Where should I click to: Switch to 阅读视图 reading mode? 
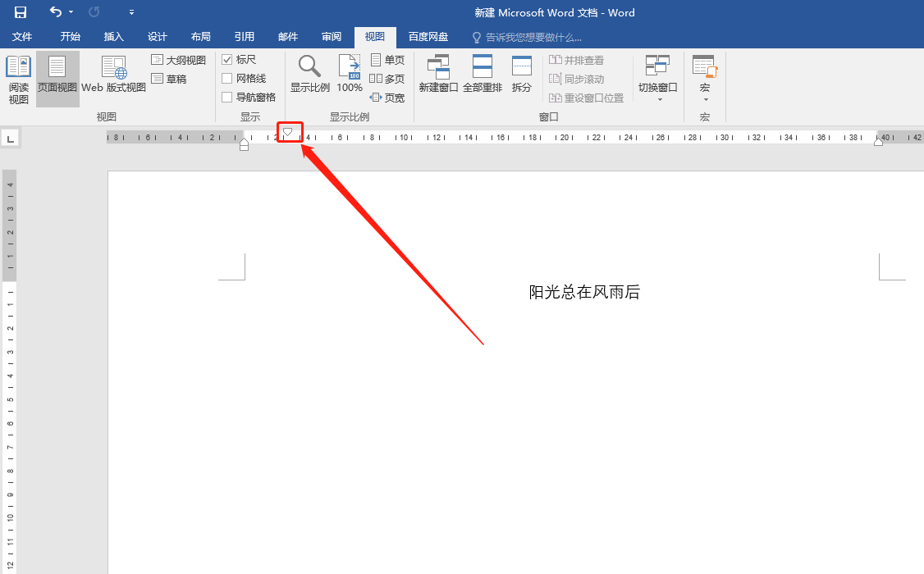coord(18,80)
